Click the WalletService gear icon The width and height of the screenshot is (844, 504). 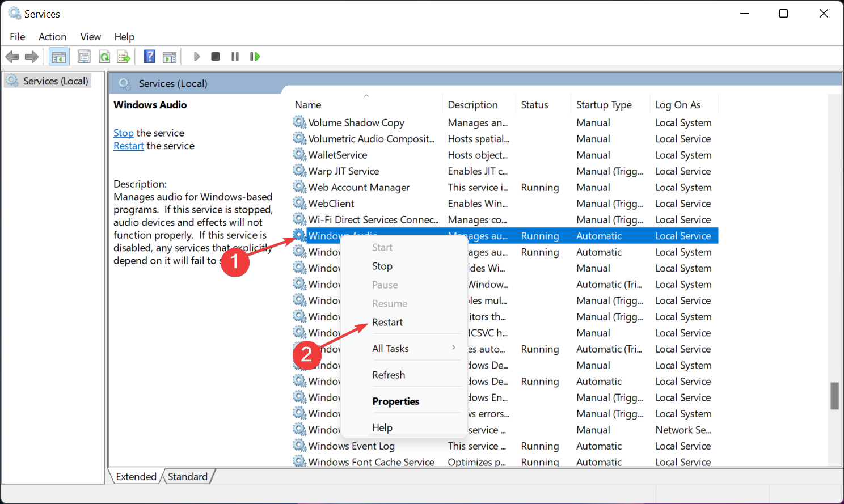point(299,154)
